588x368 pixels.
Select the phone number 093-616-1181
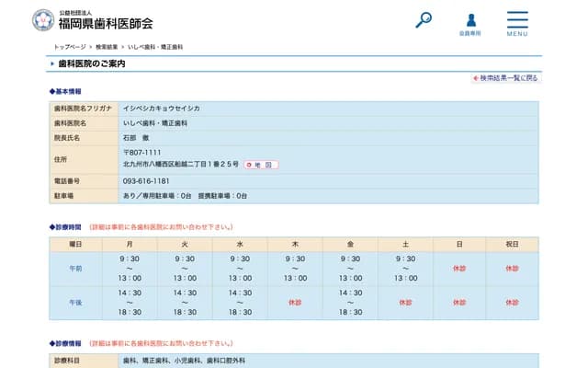coord(146,181)
